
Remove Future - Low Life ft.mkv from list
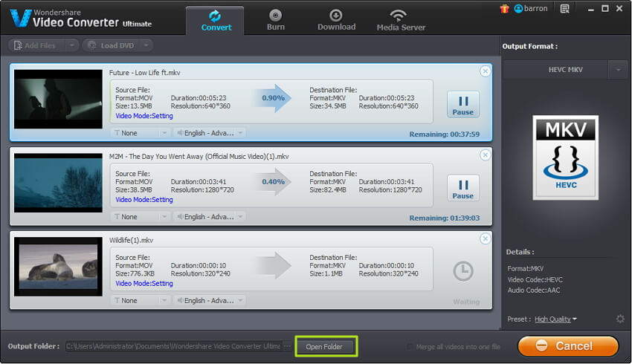(485, 71)
